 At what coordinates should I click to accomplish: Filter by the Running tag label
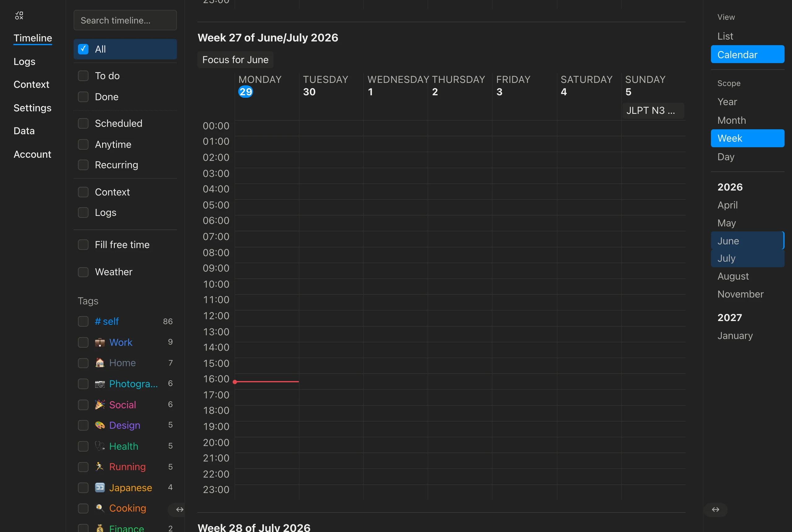tap(127, 467)
